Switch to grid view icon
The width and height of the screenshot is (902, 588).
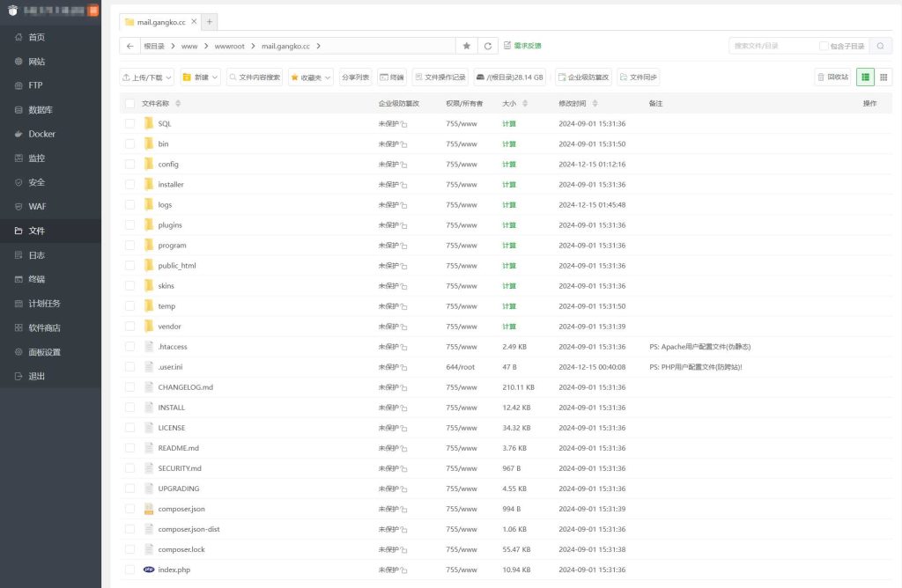[x=884, y=77]
